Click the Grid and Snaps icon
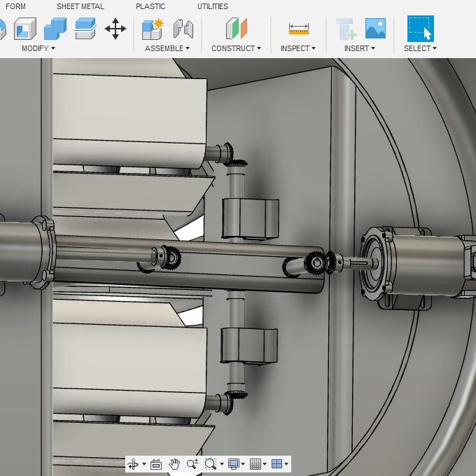Image resolution: width=476 pixels, height=476 pixels. [255, 464]
